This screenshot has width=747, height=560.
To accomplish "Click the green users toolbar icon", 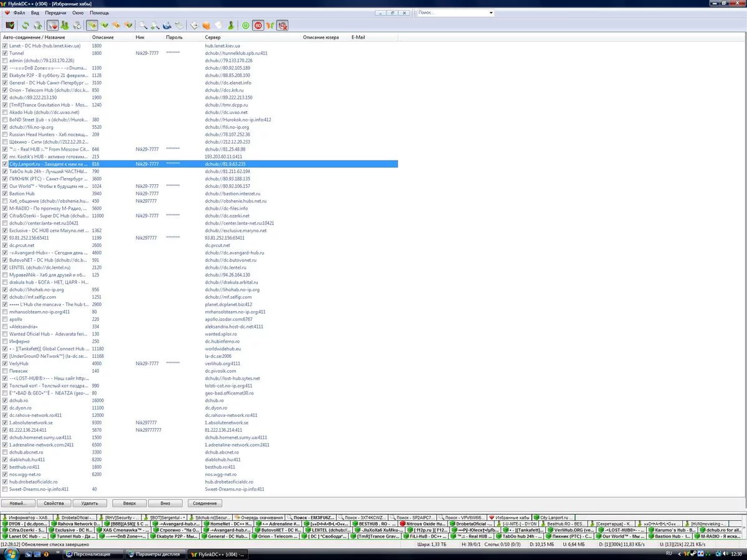I will pos(65,26).
